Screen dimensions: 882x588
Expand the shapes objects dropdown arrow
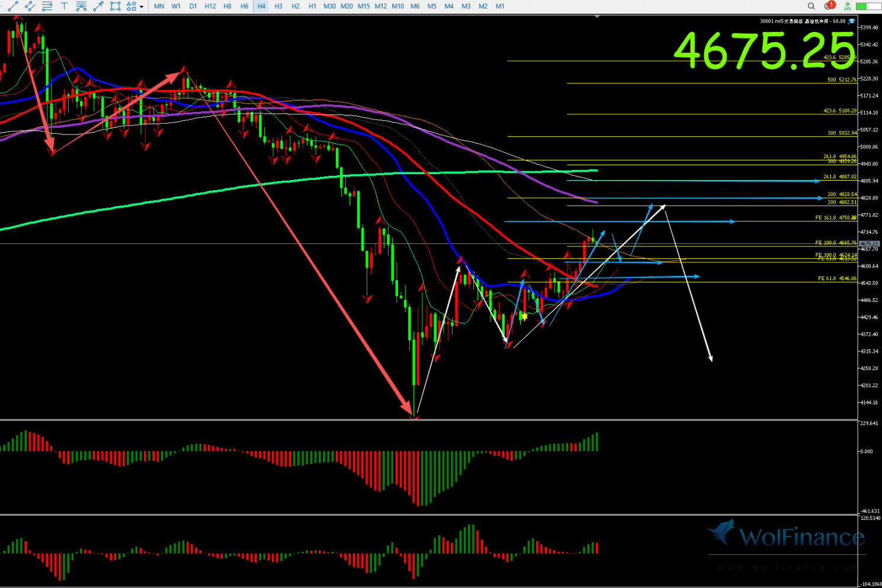(x=142, y=7)
